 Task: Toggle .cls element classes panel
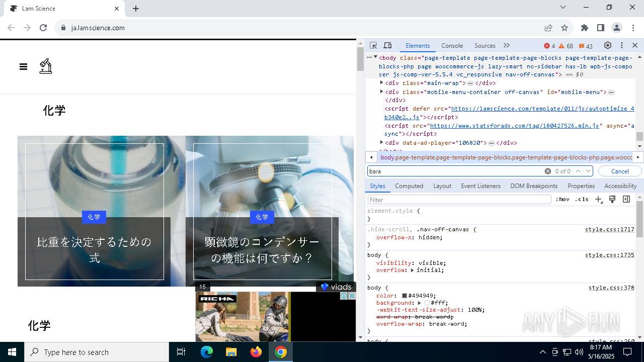pos(582,199)
